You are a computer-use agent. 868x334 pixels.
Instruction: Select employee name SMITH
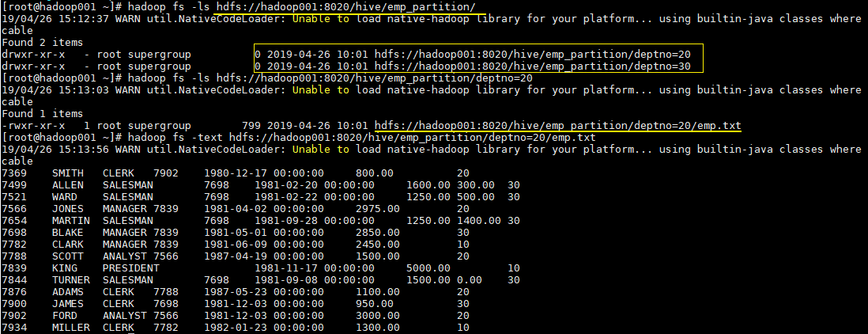point(67,173)
